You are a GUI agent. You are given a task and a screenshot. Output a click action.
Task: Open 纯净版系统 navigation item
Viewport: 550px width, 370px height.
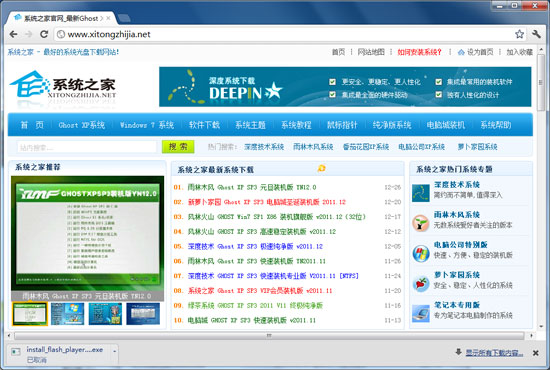pos(392,125)
